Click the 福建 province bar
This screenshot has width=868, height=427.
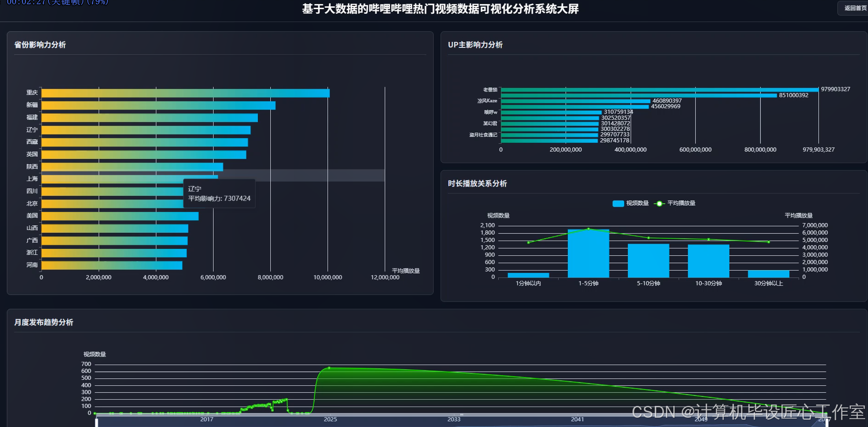150,118
